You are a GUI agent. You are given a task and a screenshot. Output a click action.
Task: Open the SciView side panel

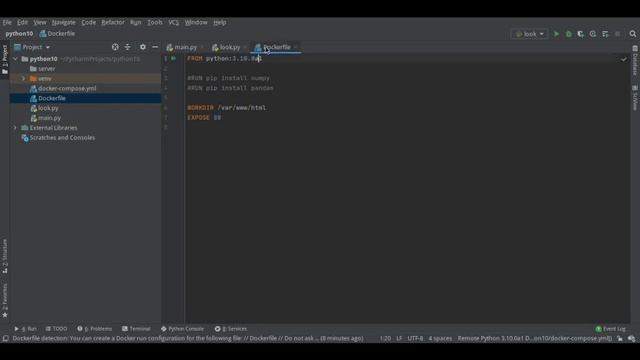pyautogui.click(x=635, y=98)
